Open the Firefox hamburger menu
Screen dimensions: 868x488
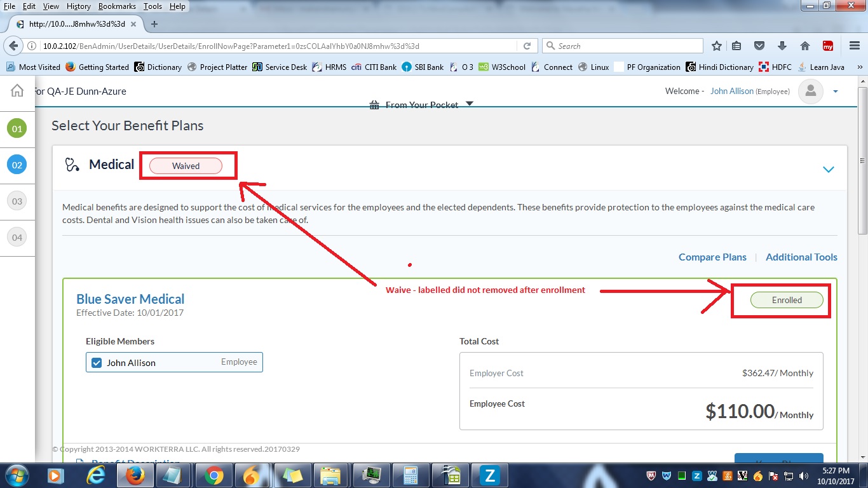pos(855,46)
